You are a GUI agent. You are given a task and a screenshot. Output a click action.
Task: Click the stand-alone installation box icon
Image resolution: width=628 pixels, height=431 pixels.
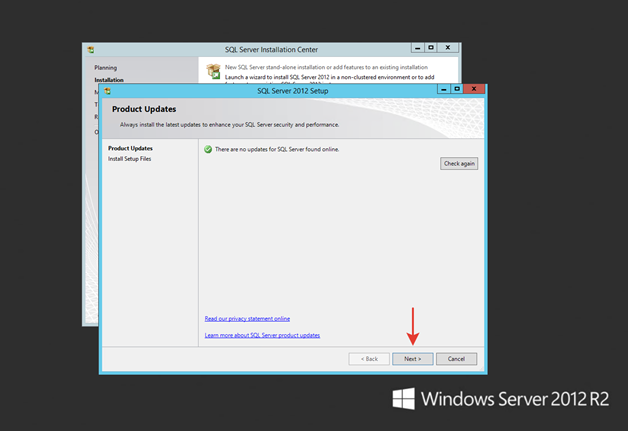213,71
